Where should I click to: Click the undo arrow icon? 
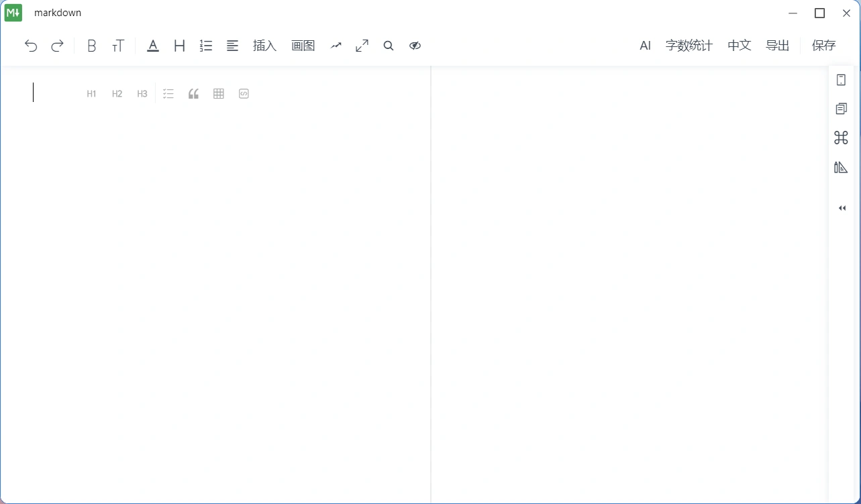[31, 46]
